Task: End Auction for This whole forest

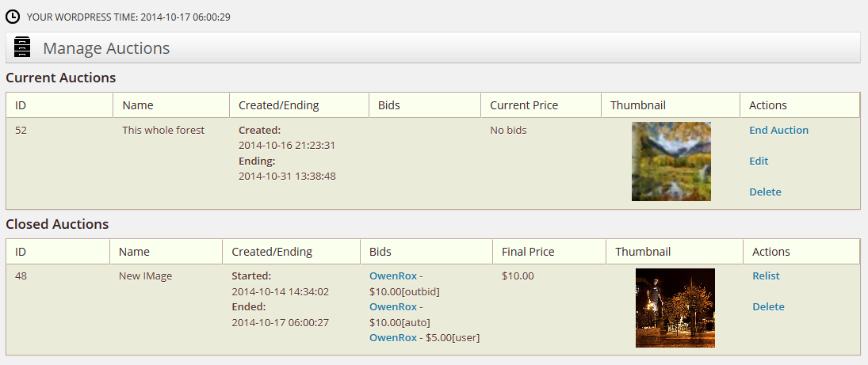Action: click(778, 130)
